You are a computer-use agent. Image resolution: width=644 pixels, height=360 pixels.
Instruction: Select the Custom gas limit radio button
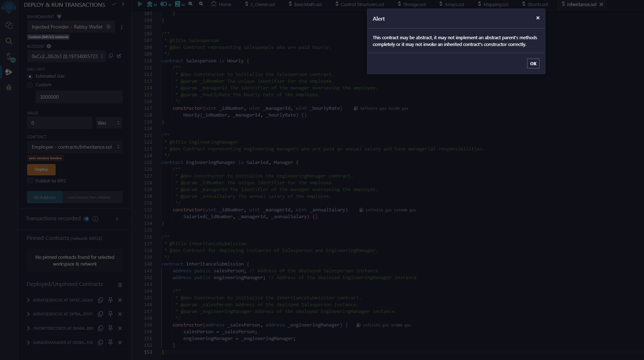click(x=30, y=85)
